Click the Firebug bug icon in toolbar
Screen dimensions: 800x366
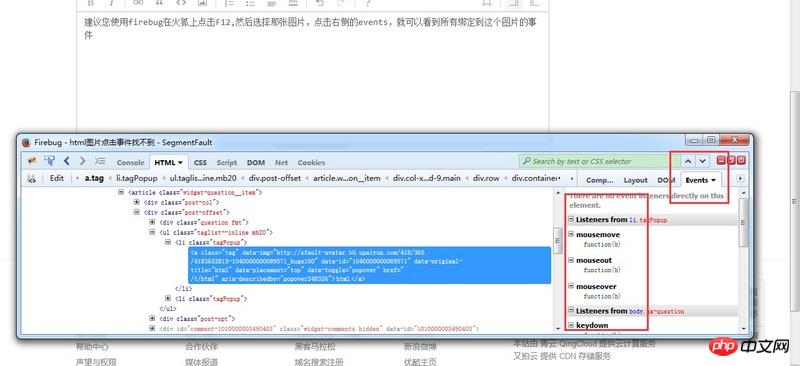pyautogui.click(x=32, y=161)
